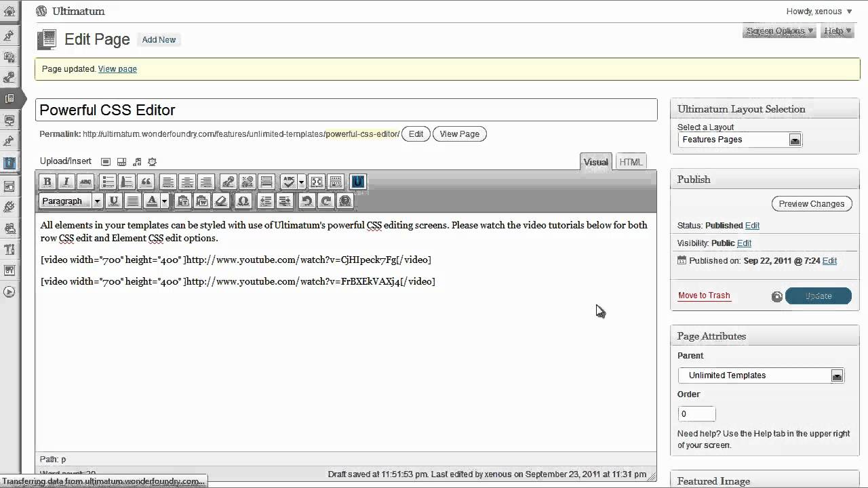Increase paragraph indent

click(285, 201)
